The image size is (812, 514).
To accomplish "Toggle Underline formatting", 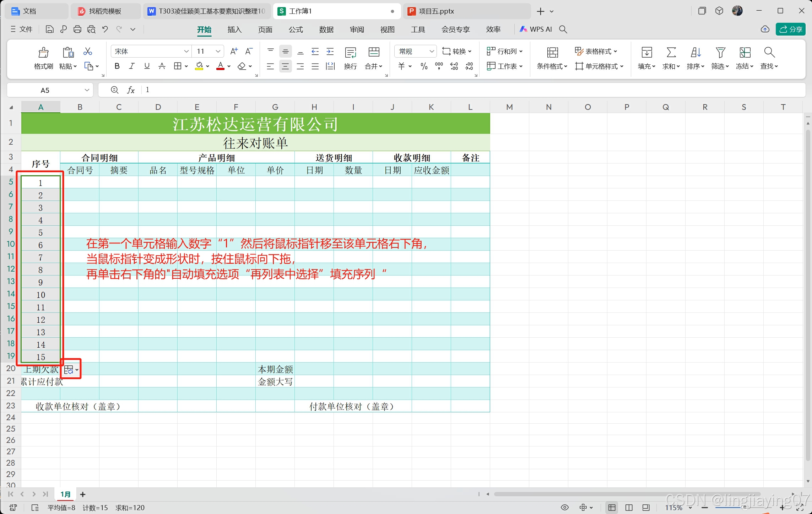I will pyautogui.click(x=147, y=66).
